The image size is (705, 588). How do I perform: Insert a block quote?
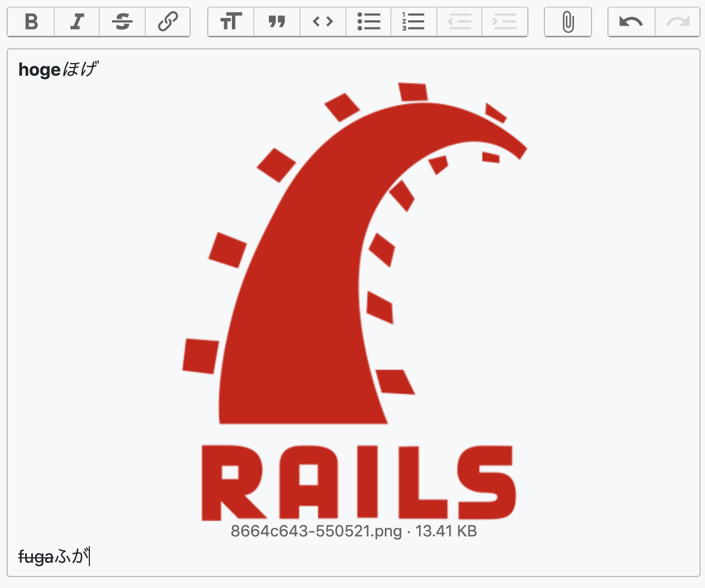277,22
